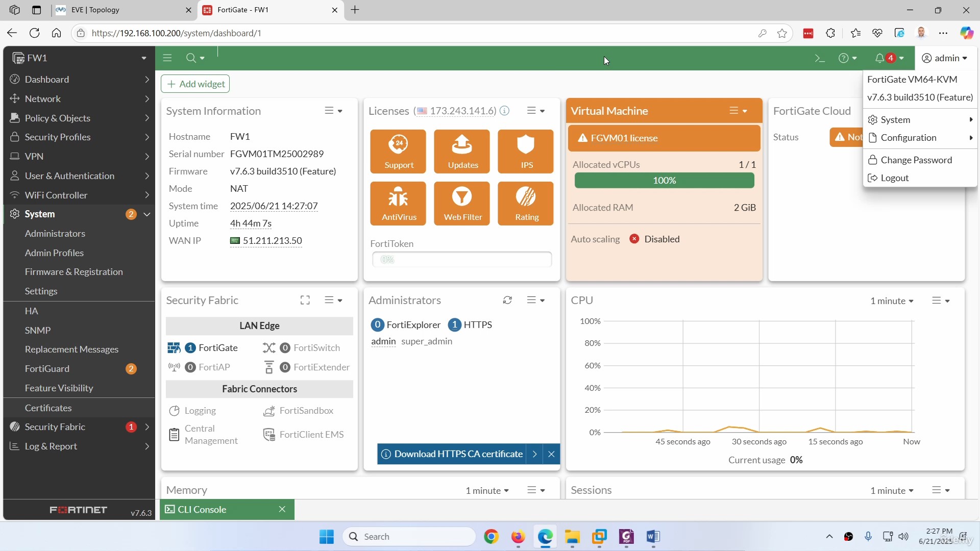Select Logout in admin menu

[920, 178]
